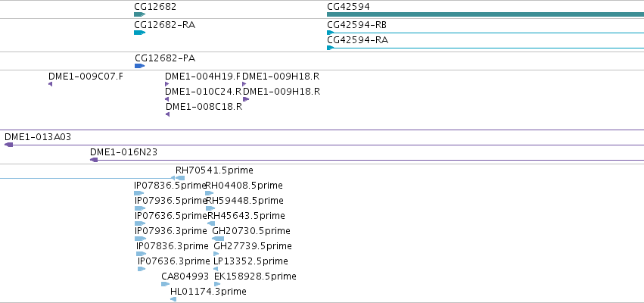Open the RH70541.5prime EST label
This screenshot has height=303, width=644.
pos(214,170)
